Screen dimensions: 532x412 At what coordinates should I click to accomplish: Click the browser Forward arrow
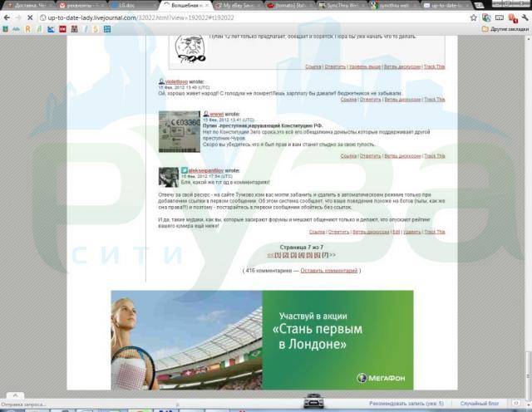pos(18,17)
